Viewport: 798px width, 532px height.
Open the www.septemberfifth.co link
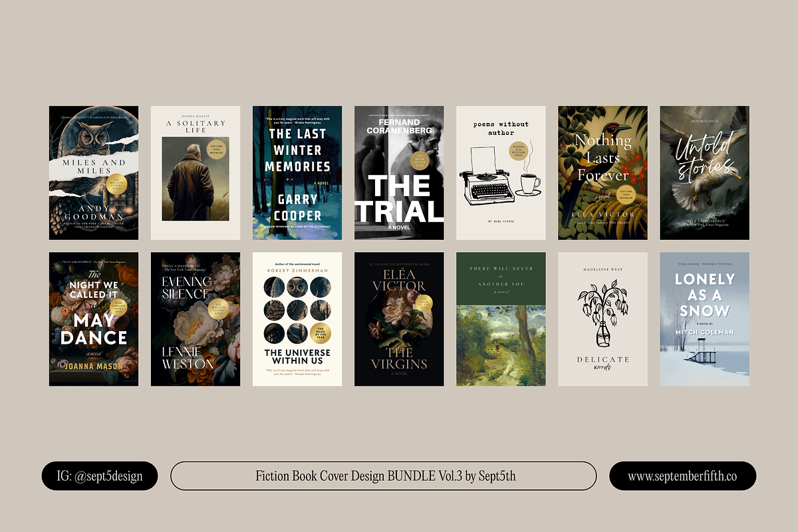coord(683,476)
